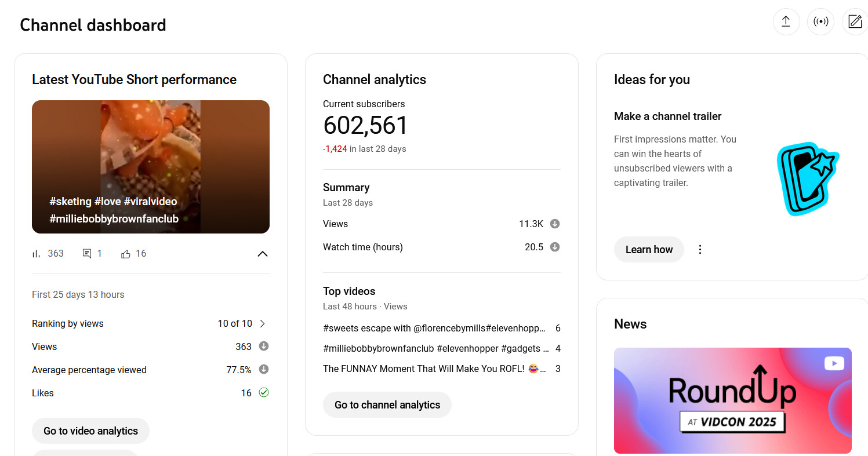868x456 pixels.
Task: Click the views bar chart icon under Short thumbnail
Action: [36, 254]
